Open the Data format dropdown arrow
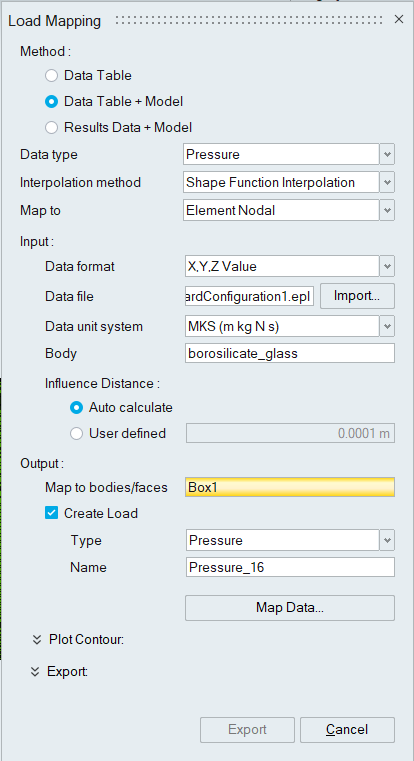The height and width of the screenshot is (761, 414). (x=387, y=266)
